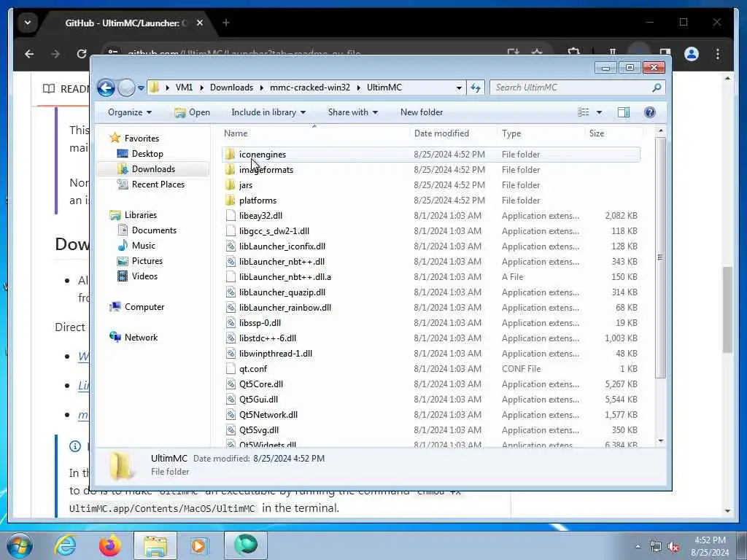Select Recent Places in Favorites
Viewport: 747px width, 560px height.
(x=150, y=184)
